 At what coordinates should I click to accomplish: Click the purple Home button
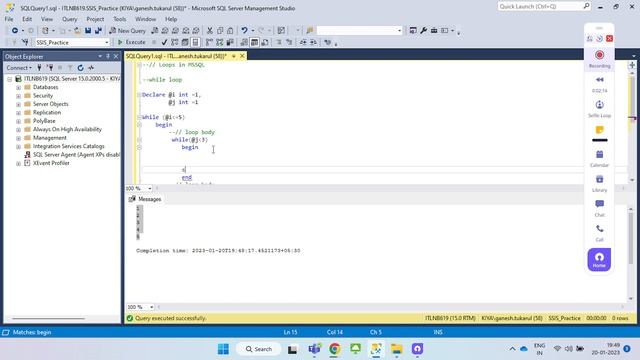pos(599,260)
